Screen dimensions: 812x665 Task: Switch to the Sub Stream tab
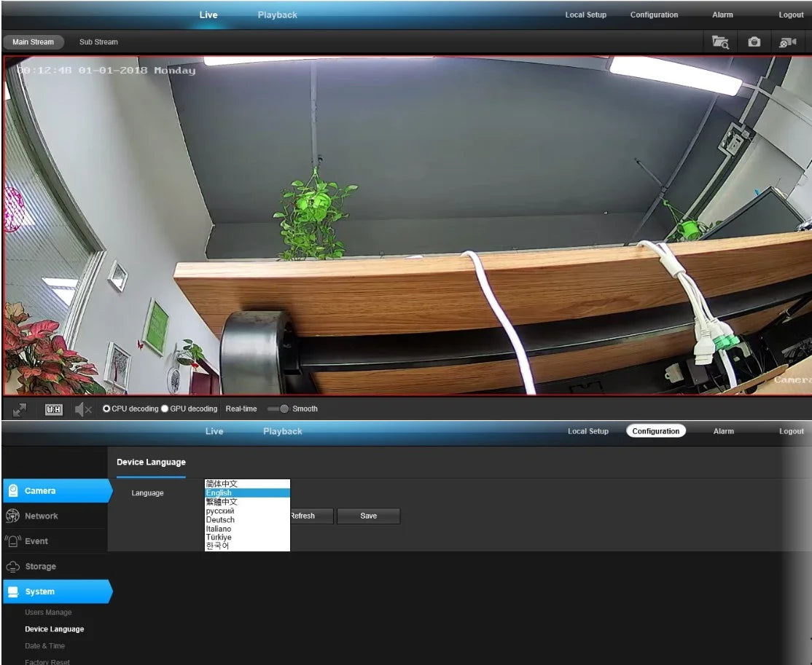point(98,42)
